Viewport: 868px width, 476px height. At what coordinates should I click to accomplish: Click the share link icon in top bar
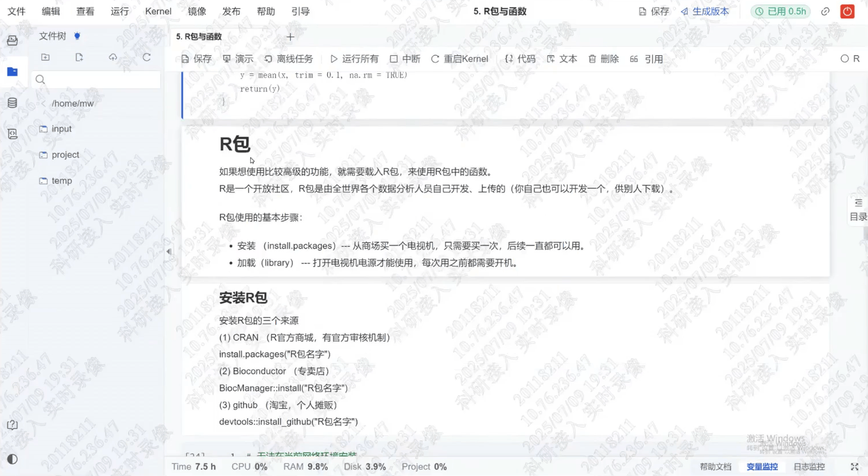coord(825,11)
